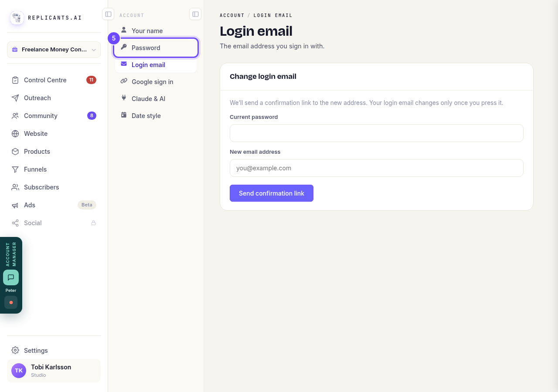Click the Community badge showing 8

92,115
